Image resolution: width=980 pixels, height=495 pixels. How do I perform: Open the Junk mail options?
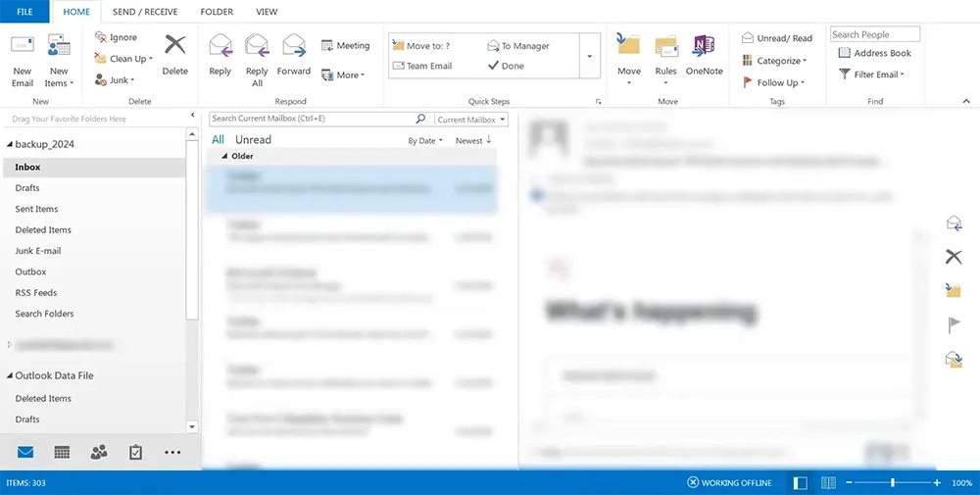115,80
